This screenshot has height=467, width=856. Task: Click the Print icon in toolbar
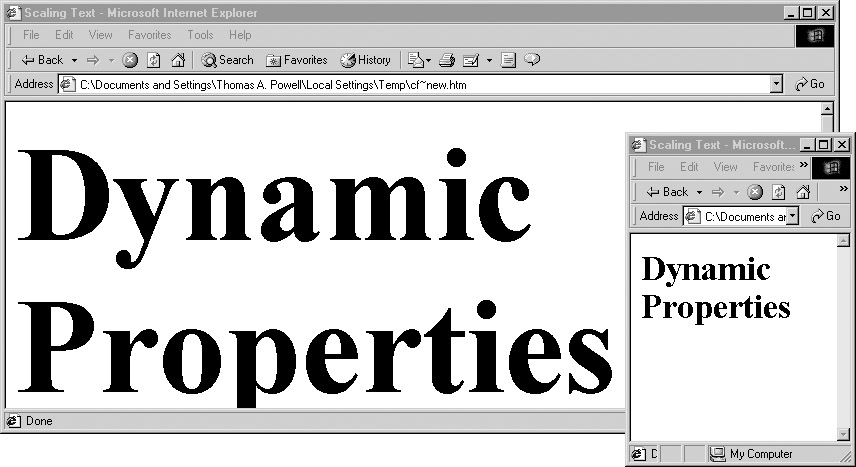(447, 60)
